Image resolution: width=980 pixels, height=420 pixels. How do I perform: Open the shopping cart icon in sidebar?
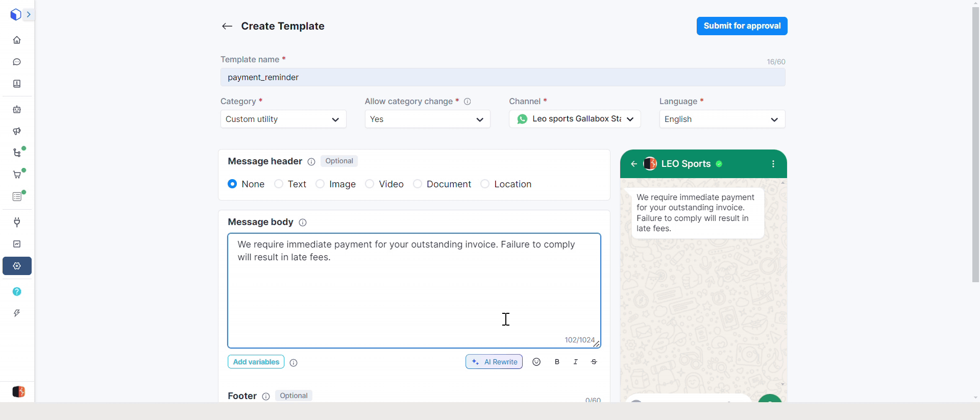(x=17, y=175)
